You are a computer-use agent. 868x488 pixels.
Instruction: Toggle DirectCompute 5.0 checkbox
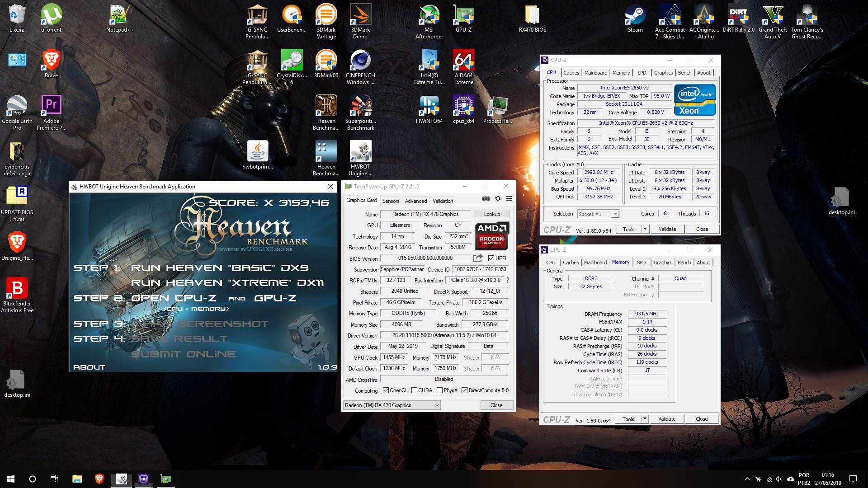tap(464, 390)
